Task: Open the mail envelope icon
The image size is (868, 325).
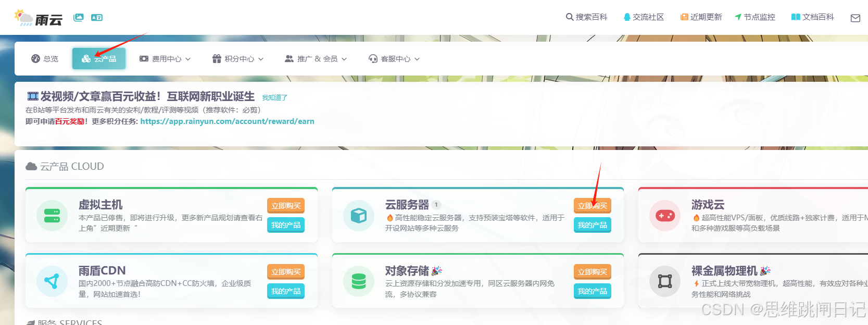Action: point(856,18)
